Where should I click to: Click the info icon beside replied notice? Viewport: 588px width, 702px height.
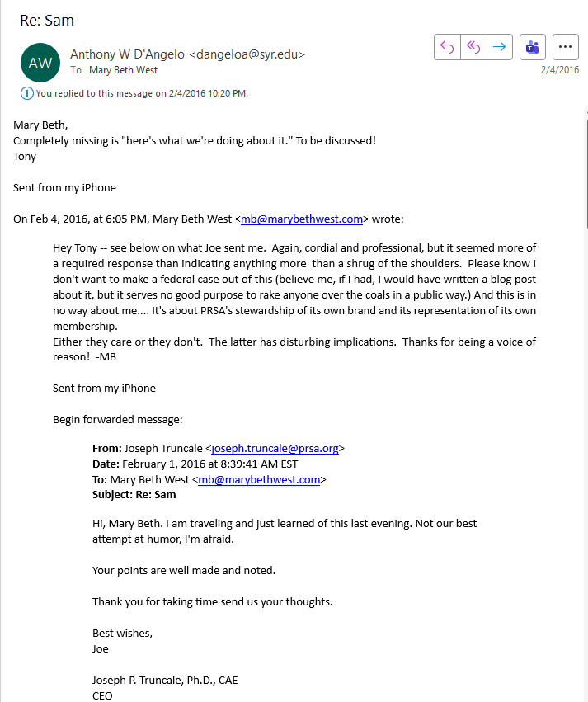coord(27,93)
